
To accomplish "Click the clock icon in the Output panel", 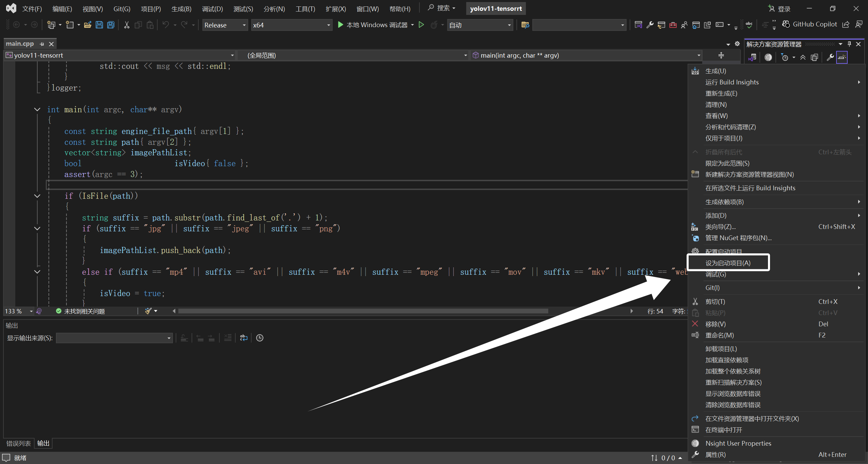I will tap(260, 338).
